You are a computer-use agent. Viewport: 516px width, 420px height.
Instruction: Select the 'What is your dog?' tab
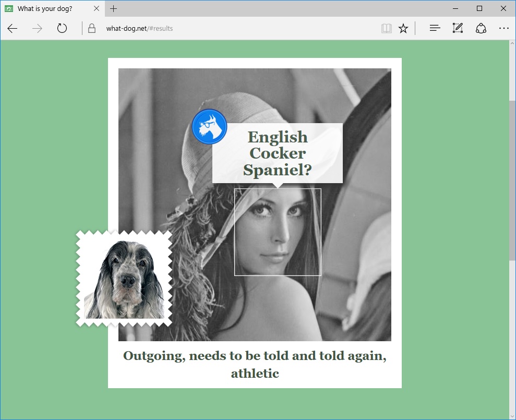pyautogui.click(x=53, y=8)
